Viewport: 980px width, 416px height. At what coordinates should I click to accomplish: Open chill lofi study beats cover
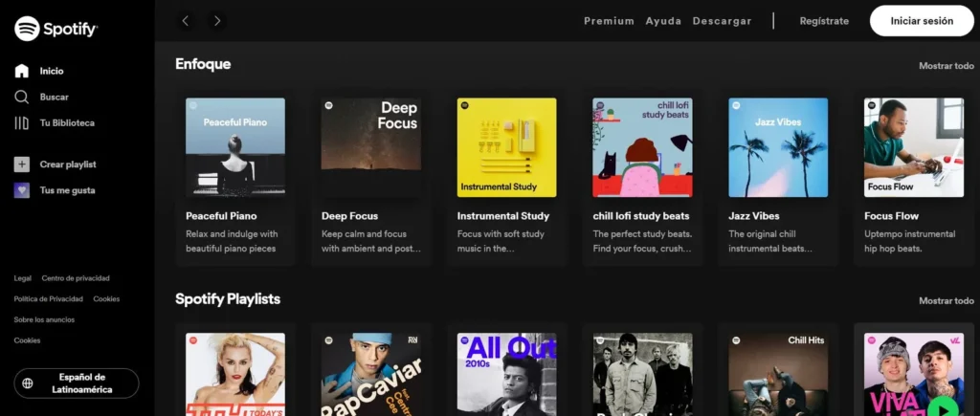pyautogui.click(x=642, y=147)
